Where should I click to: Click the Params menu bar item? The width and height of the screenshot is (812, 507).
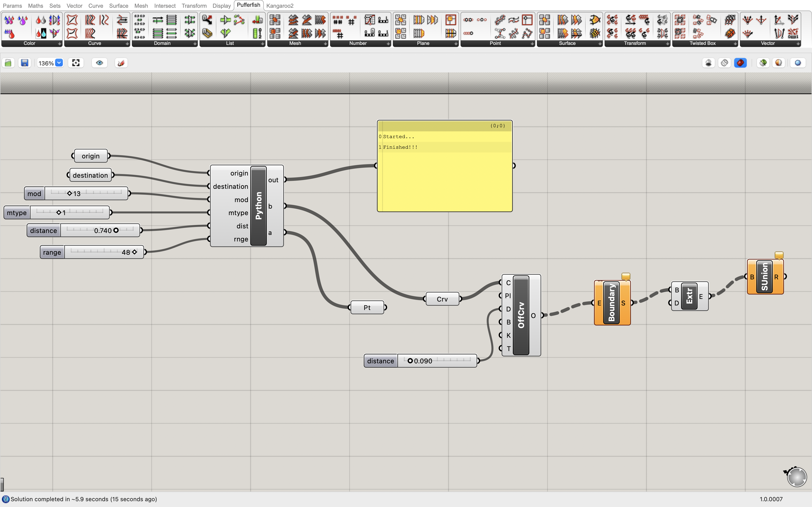point(12,5)
